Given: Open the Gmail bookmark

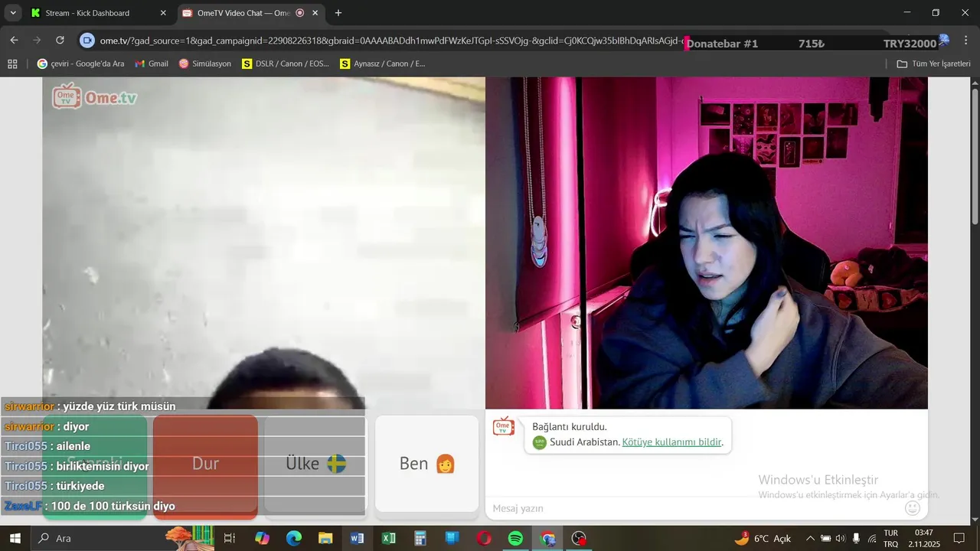Looking at the screenshot, I should [152, 64].
